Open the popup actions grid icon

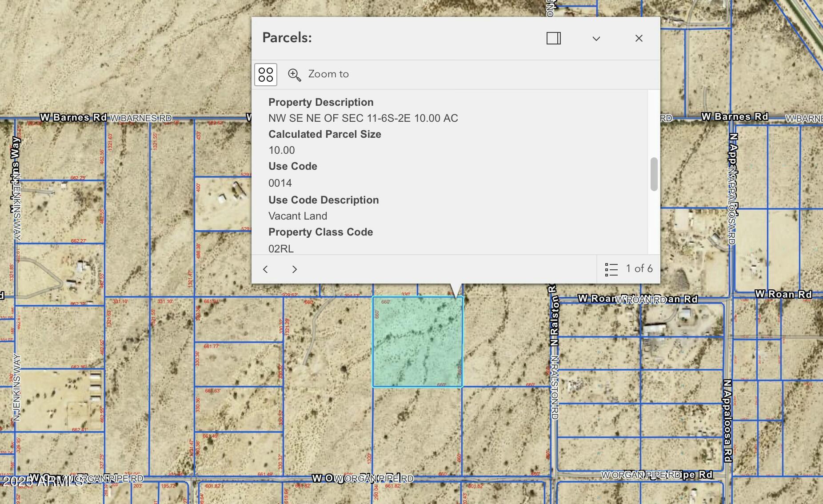(266, 74)
